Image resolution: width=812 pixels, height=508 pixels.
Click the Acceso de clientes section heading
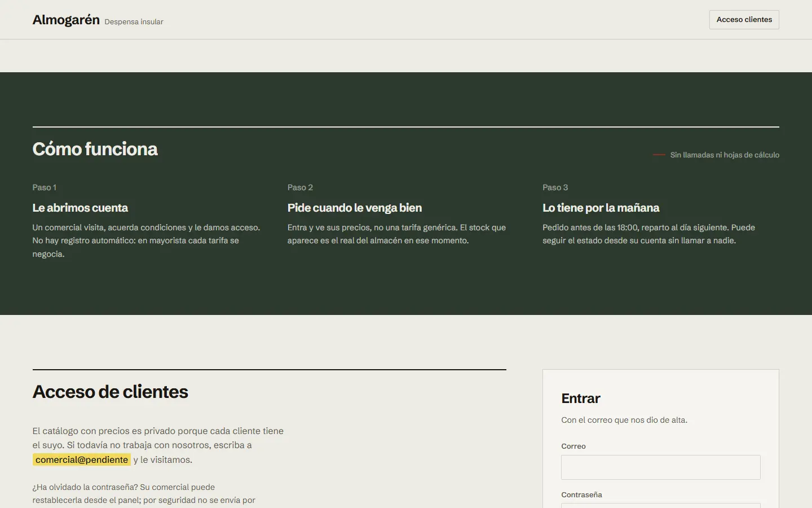tap(111, 392)
